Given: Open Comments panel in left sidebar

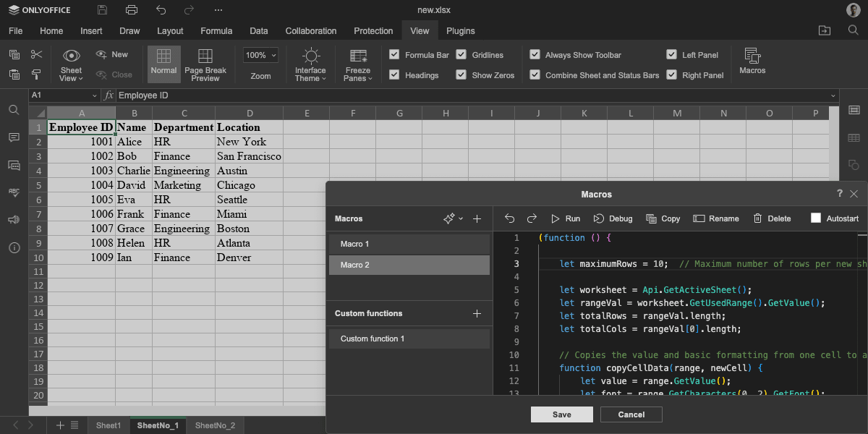Looking at the screenshot, I should [14, 137].
